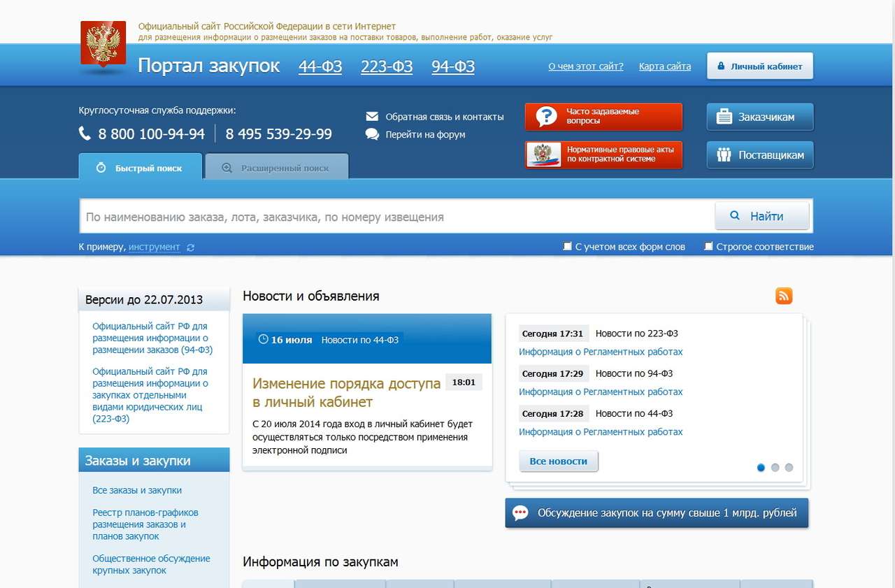
Task: Click inside the order search input field
Action: coord(392,216)
